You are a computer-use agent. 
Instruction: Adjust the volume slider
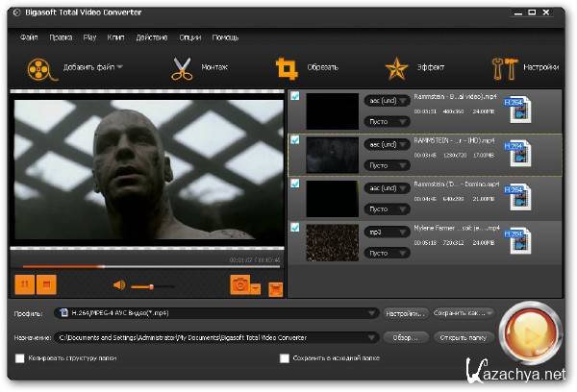(x=153, y=285)
